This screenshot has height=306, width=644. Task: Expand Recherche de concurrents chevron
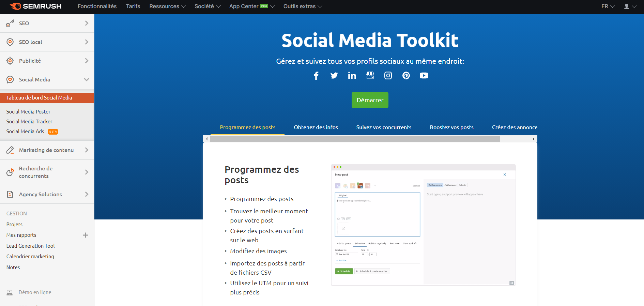coord(87,172)
